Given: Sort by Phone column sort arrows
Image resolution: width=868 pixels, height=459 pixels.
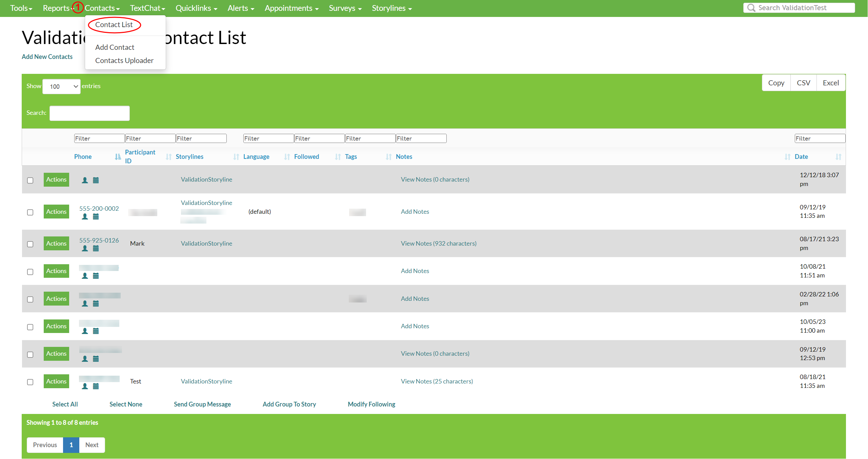Looking at the screenshot, I should coord(118,157).
